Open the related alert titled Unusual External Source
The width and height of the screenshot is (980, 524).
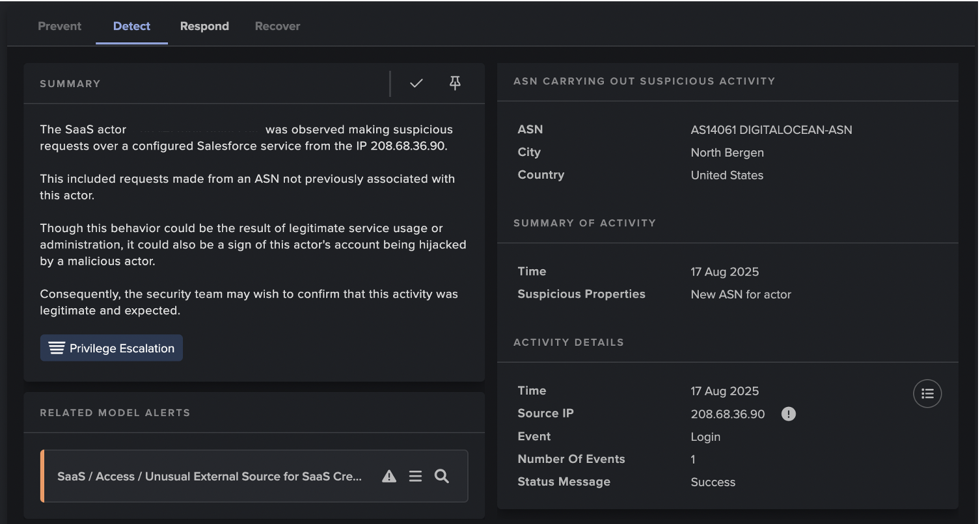(210, 475)
